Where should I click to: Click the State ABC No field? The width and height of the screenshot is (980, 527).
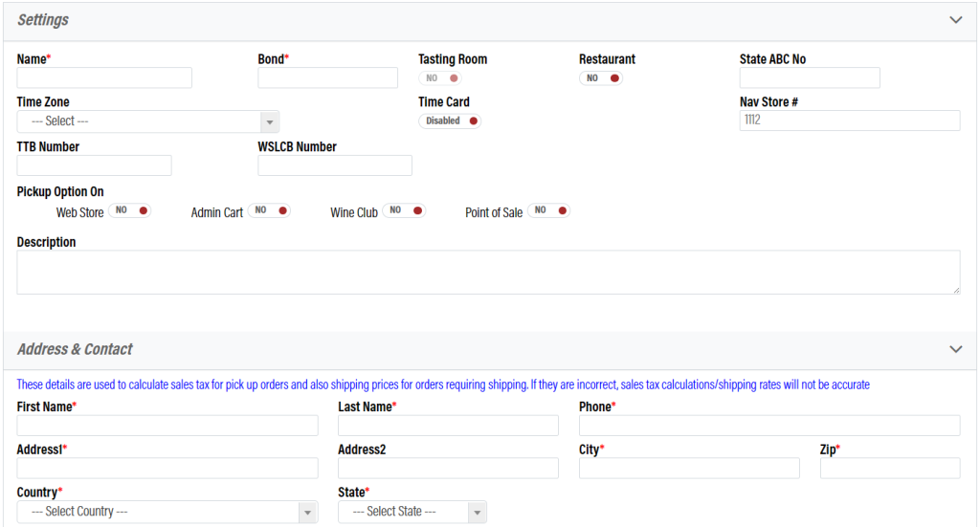tap(810, 78)
